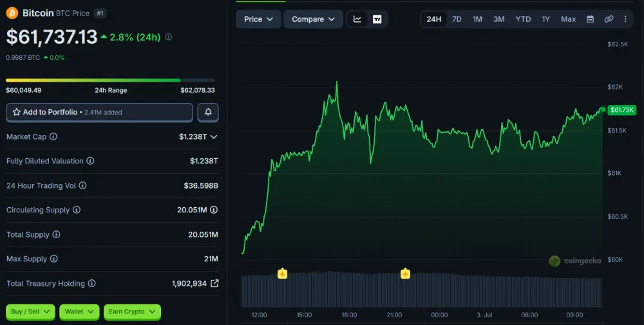The width and height of the screenshot is (644, 325).
Task: Select the 3M time range tab
Action: click(x=498, y=19)
